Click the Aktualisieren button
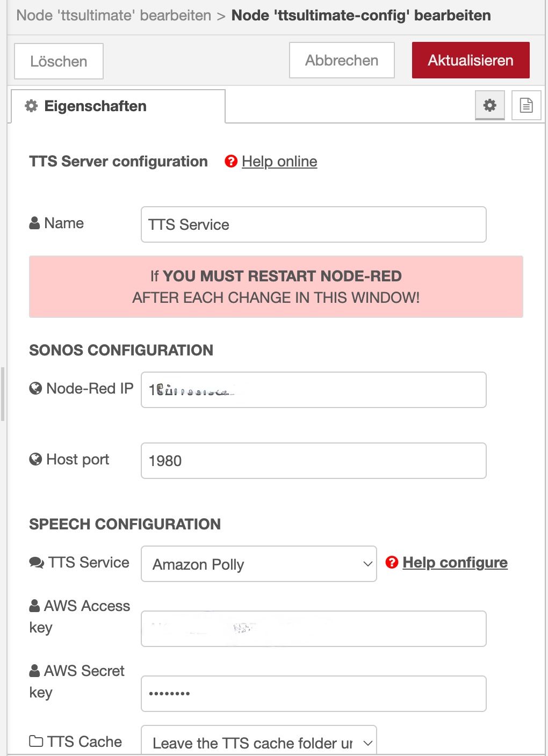The height and width of the screenshot is (756, 548). (471, 60)
